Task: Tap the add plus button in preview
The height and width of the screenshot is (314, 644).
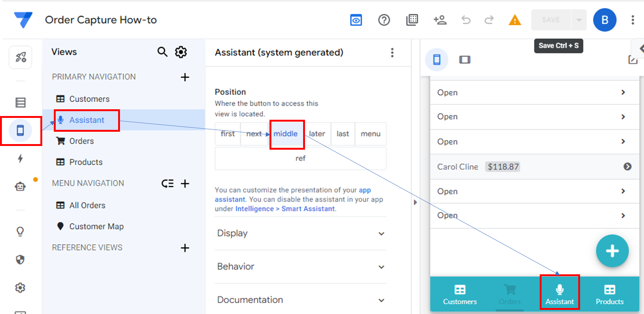Action: click(612, 251)
